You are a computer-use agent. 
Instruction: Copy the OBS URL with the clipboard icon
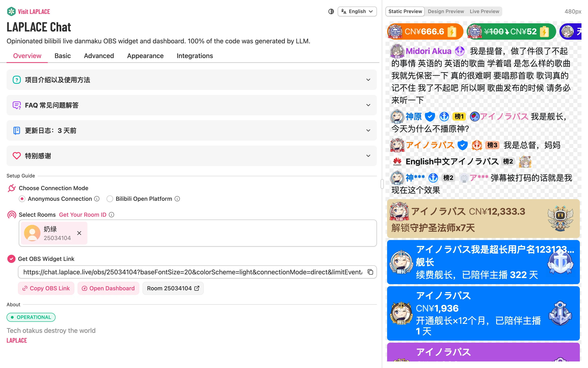(x=370, y=272)
